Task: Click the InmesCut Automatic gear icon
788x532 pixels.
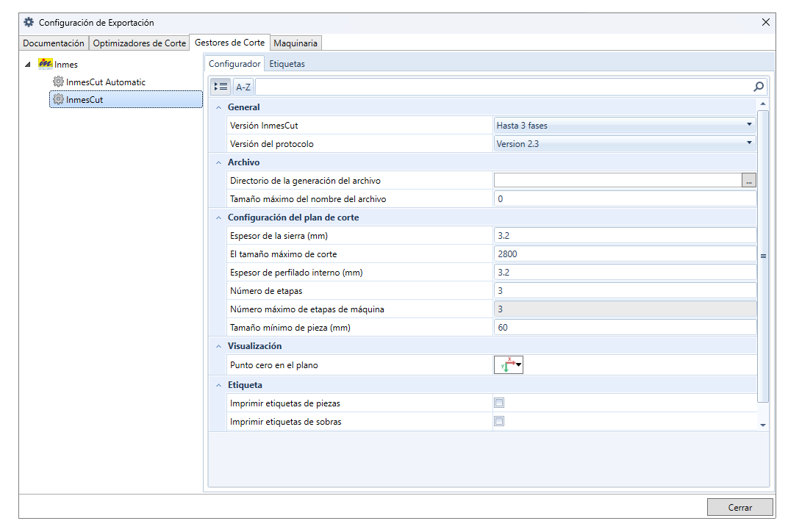Action: point(58,82)
